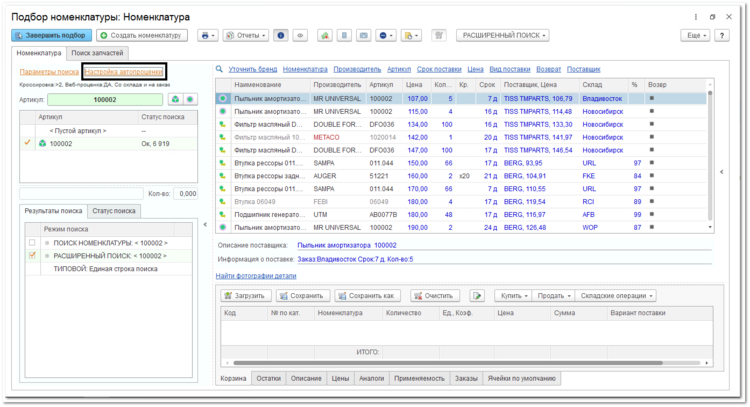
Task: Click the green icon of the UTM row
Action: point(222,215)
